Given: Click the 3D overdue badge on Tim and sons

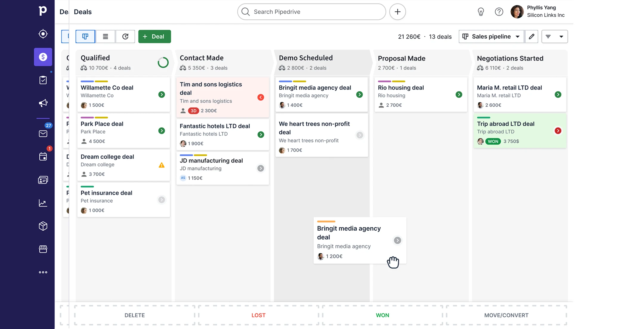Looking at the screenshot, I should (193, 111).
